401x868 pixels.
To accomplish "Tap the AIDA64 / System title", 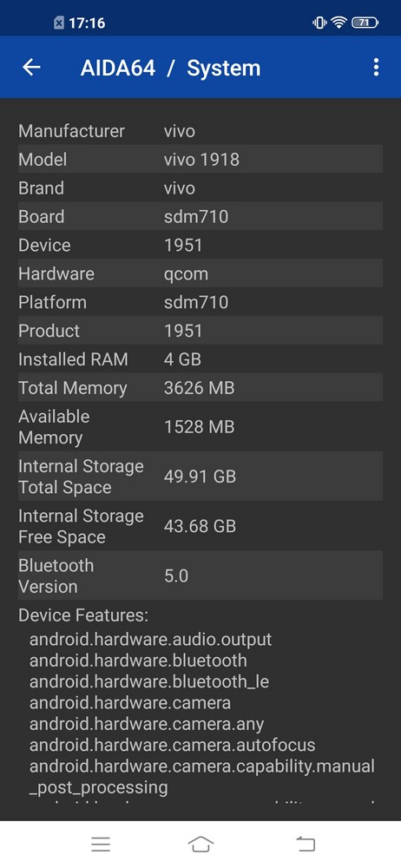I will [x=170, y=68].
